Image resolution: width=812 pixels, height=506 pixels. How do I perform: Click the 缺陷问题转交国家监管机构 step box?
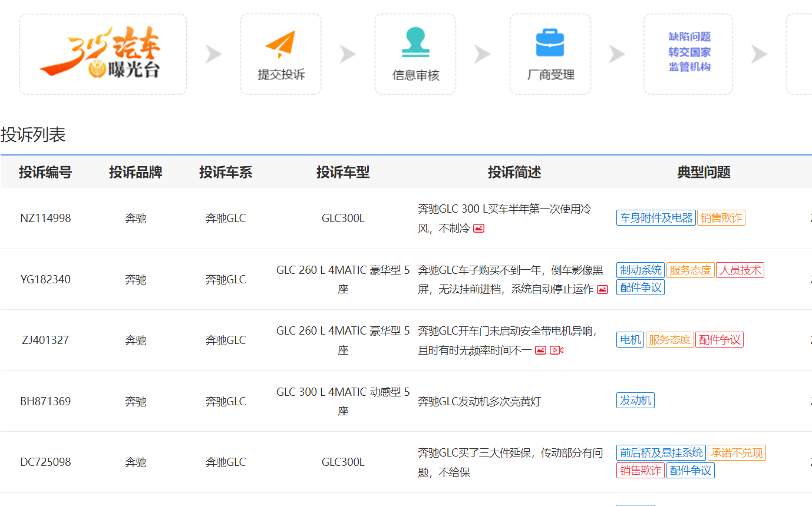pos(688,54)
